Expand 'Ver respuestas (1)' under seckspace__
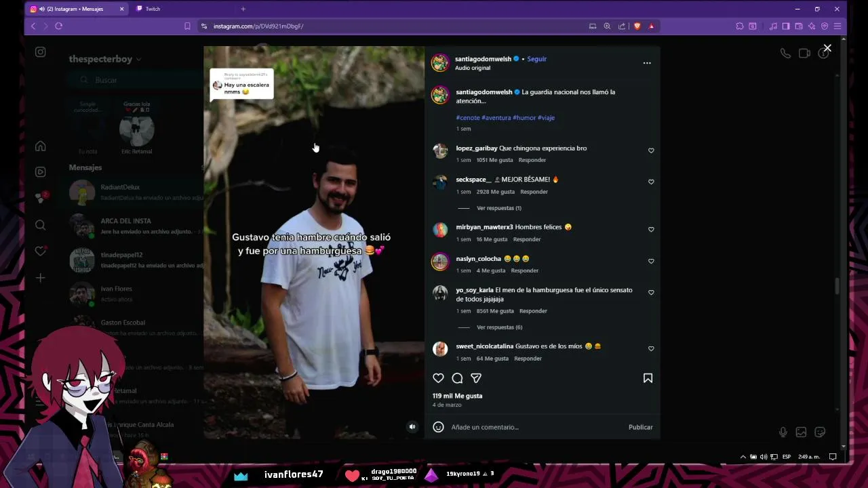 [499, 208]
